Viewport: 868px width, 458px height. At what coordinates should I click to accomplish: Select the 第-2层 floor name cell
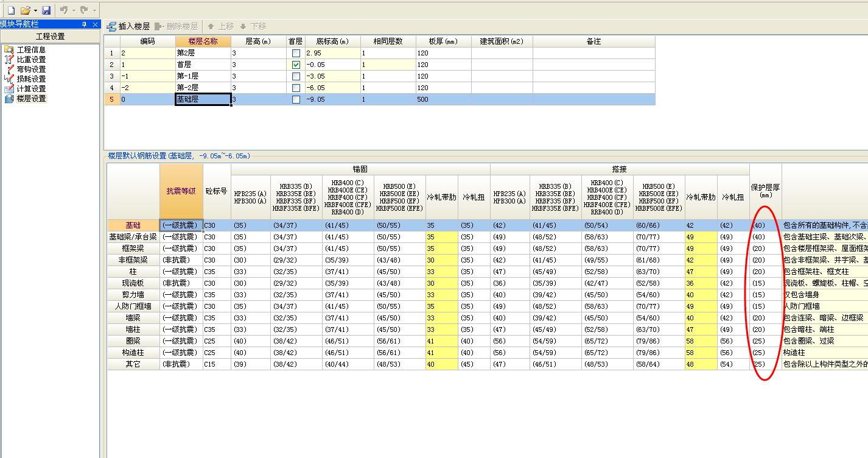(x=203, y=88)
